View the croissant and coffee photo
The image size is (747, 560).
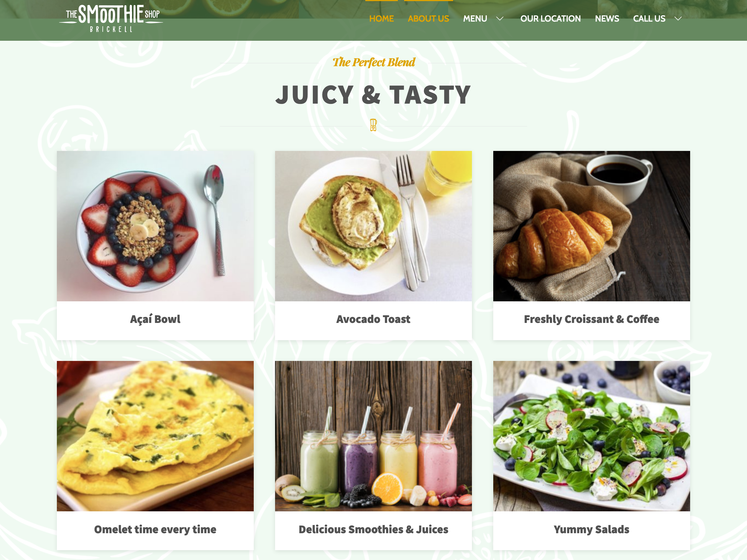592,226
